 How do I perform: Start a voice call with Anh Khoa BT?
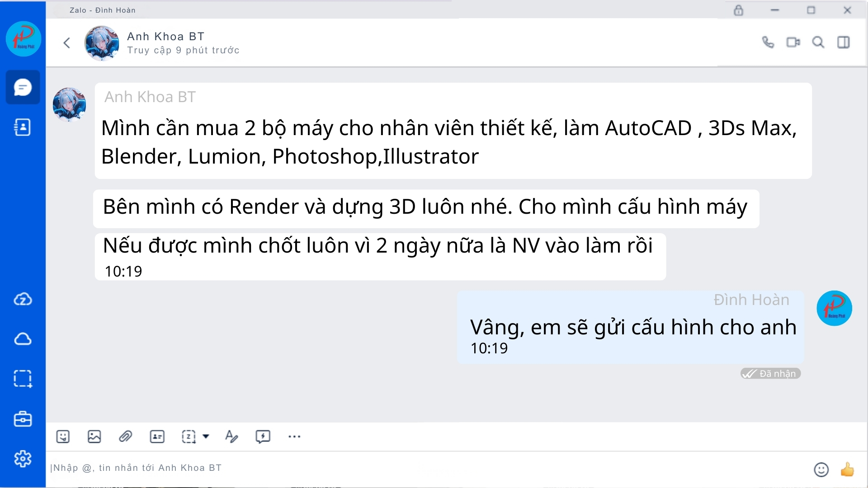coord(768,42)
